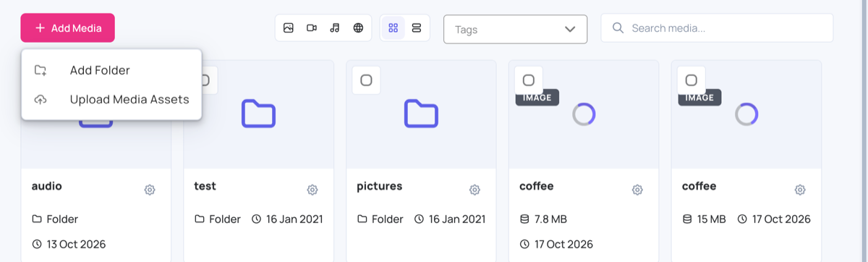Click the coffee title above 15 MB
The image size is (868, 262).
699,186
